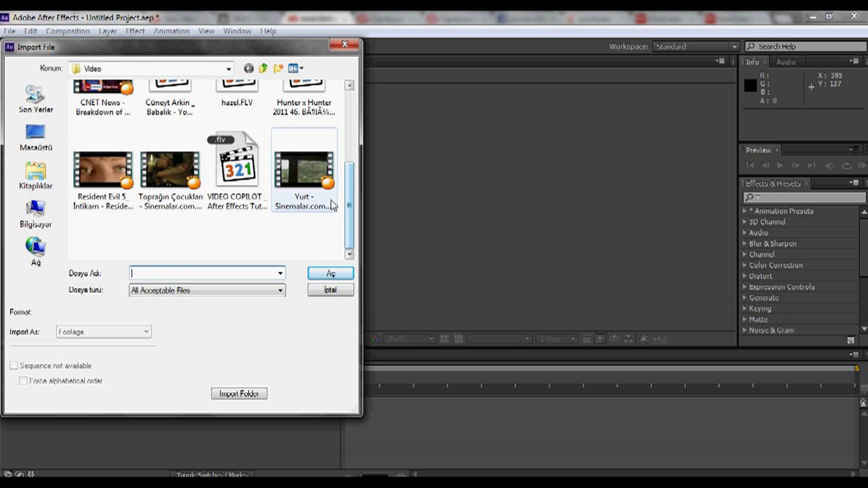Viewport: 868px width, 488px height.
Task: Open the Composition menu
Action: (x=68, y=31)
